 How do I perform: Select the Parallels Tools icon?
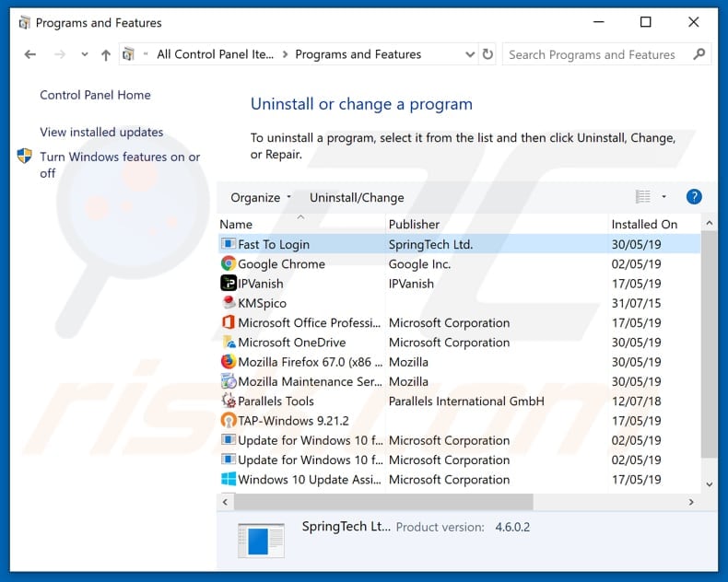pyautogui.click(x=229, y=401)
